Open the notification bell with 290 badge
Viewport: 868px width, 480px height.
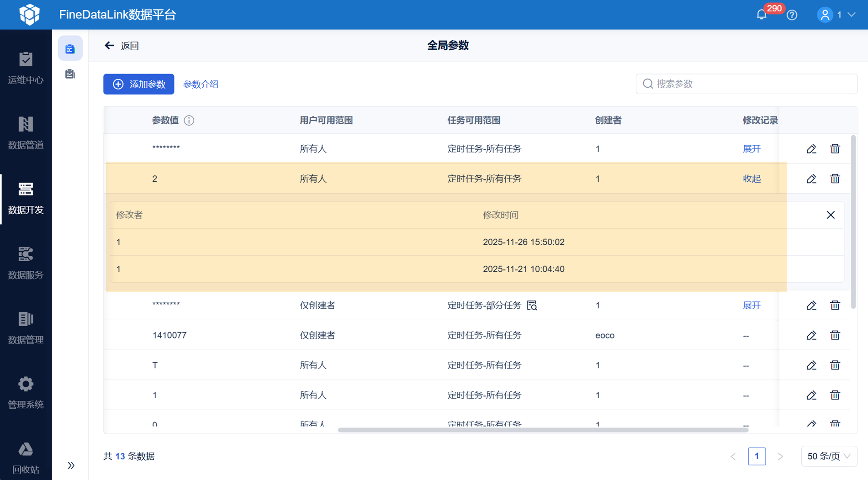click(x=762, y=15)
